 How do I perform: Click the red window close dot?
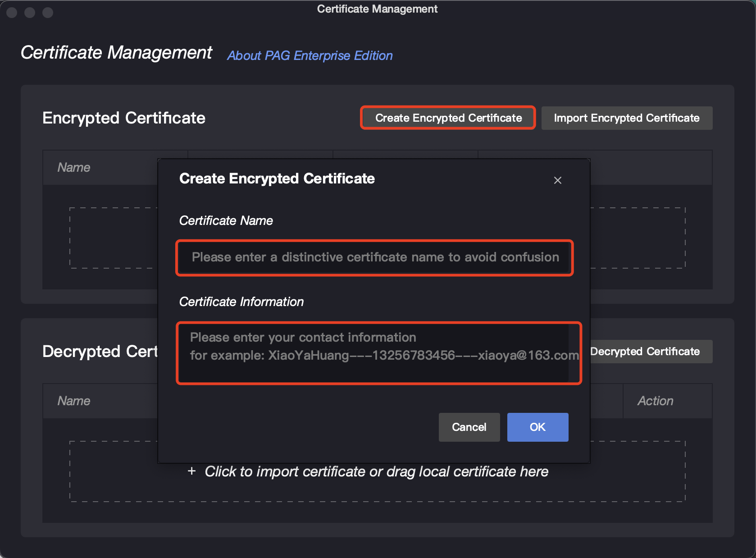click(12, 13)
